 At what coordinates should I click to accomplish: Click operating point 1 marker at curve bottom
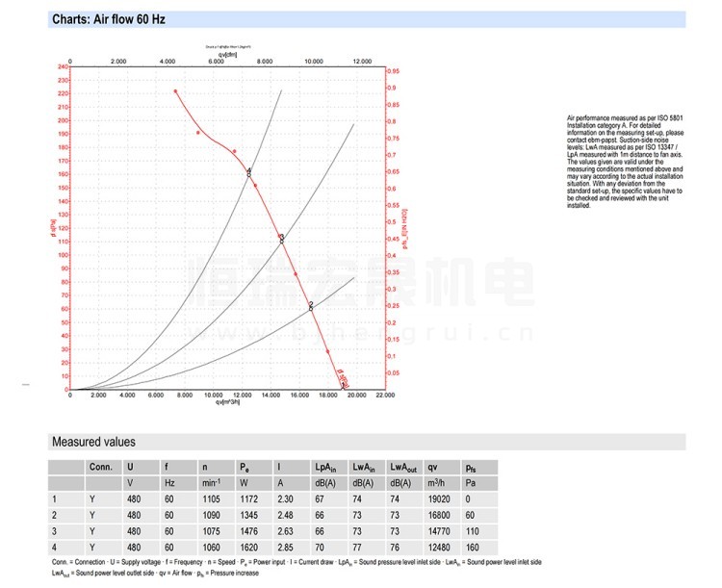[344, 385]
